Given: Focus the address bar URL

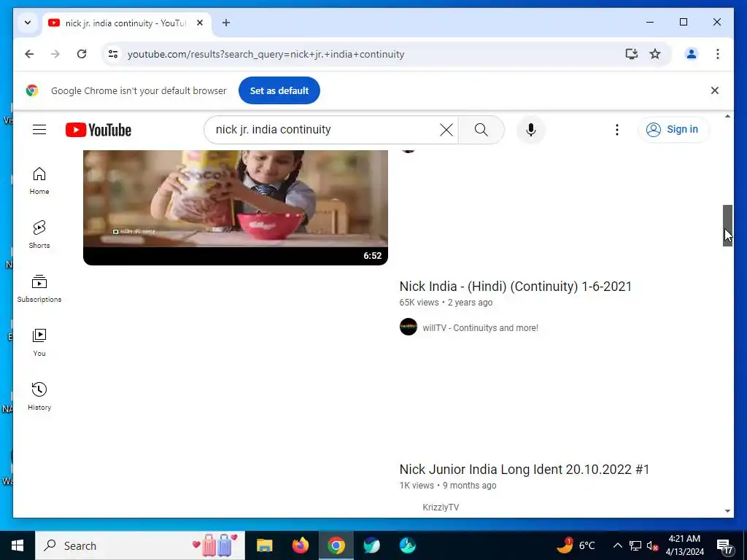Looking at the screenshot, I should tap(266, 54).
